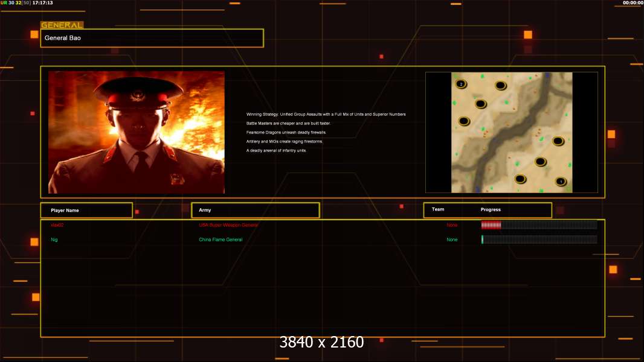Click the red player's Team value None
The height and width of the screenshot is (362, 644).
[452, 225]
